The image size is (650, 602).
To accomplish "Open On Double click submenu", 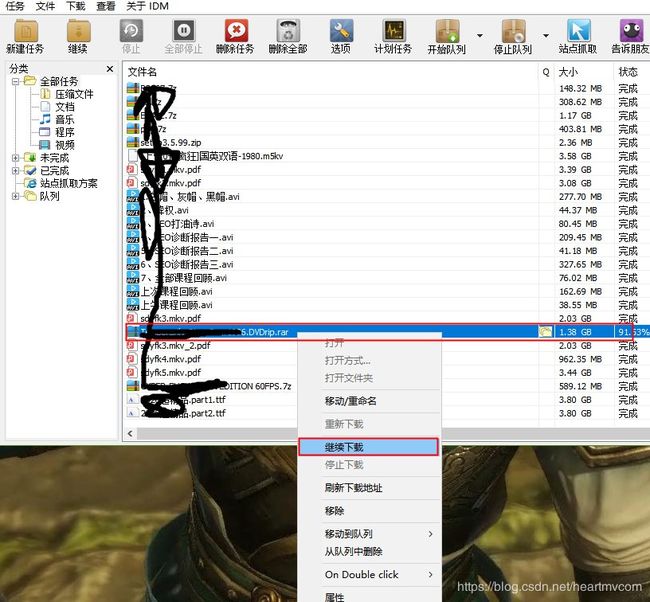I will tap(368, 575).
